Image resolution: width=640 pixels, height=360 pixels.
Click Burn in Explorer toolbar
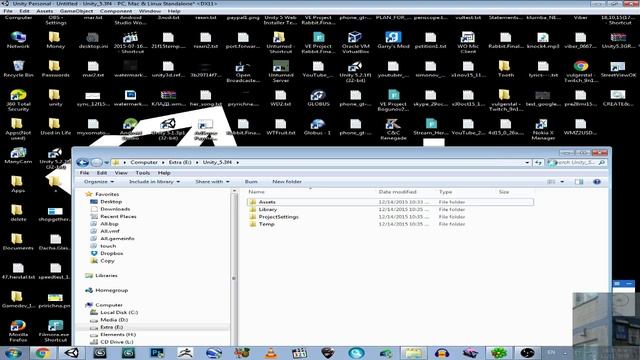coord(251,182)
